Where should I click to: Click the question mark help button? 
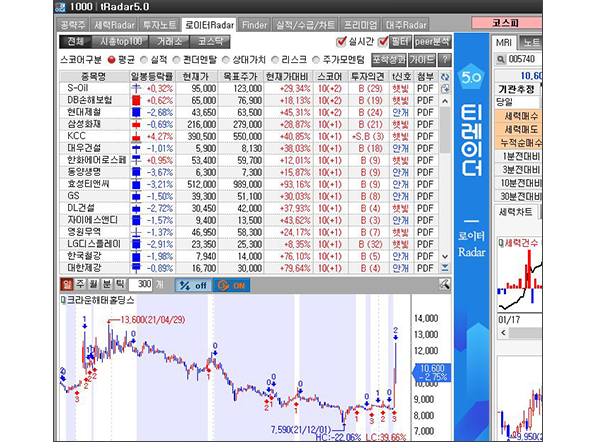tap(445, 60)
